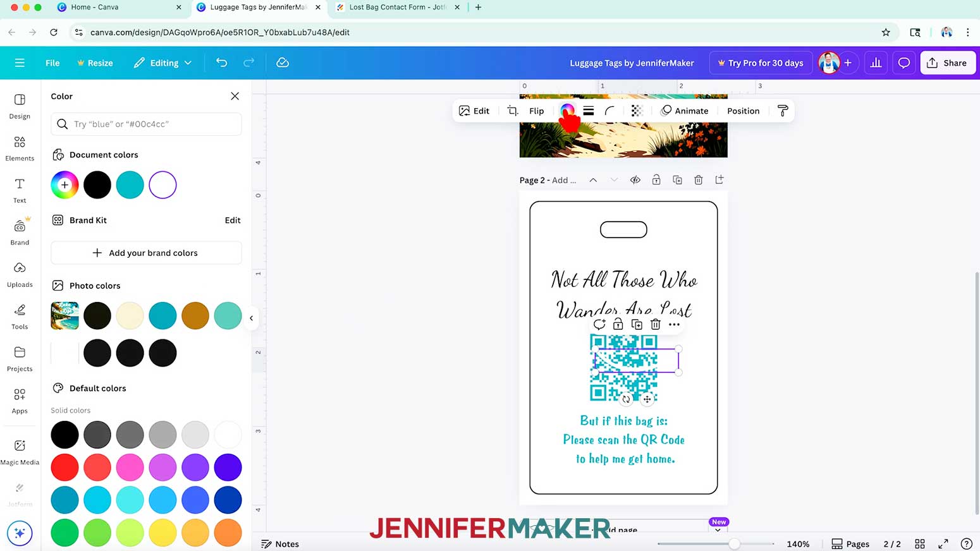
Task: Delete selected element via floating trash icon
Action: click(656, 324)
